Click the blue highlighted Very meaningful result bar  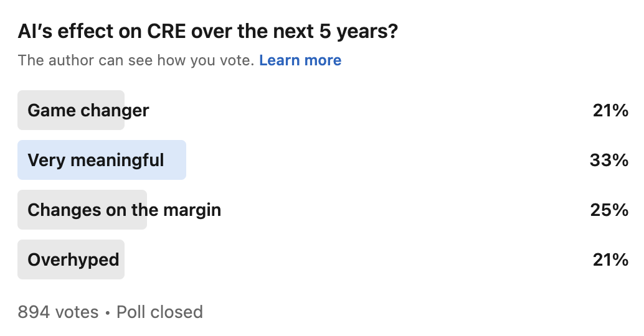click(x=102, y=160)
